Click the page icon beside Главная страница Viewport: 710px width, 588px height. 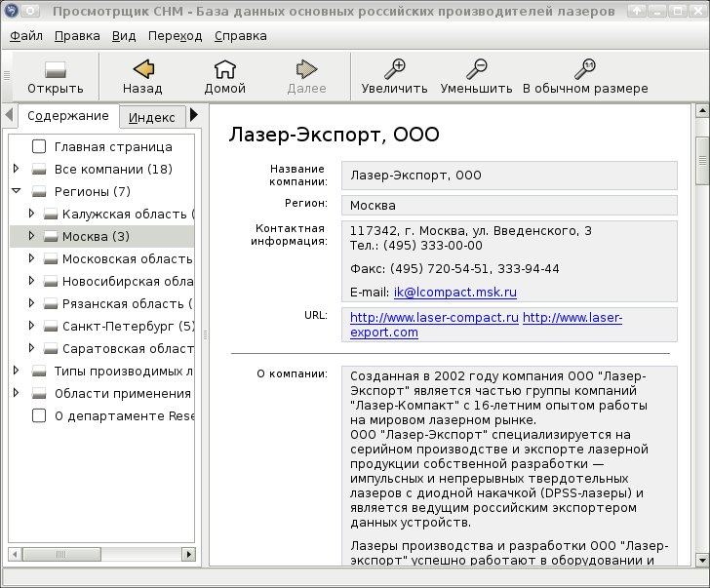coord(39,146)
